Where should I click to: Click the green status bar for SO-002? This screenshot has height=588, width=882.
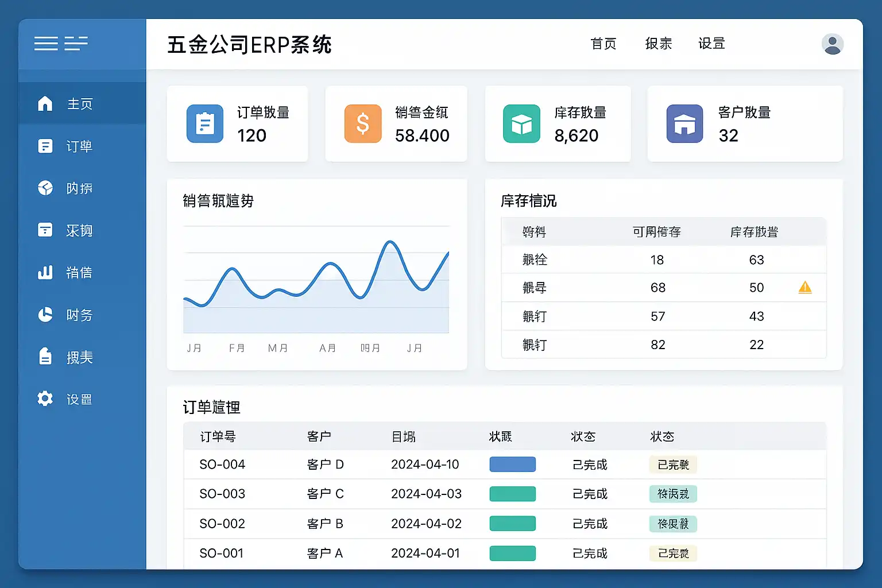click(x=512, y=524)
